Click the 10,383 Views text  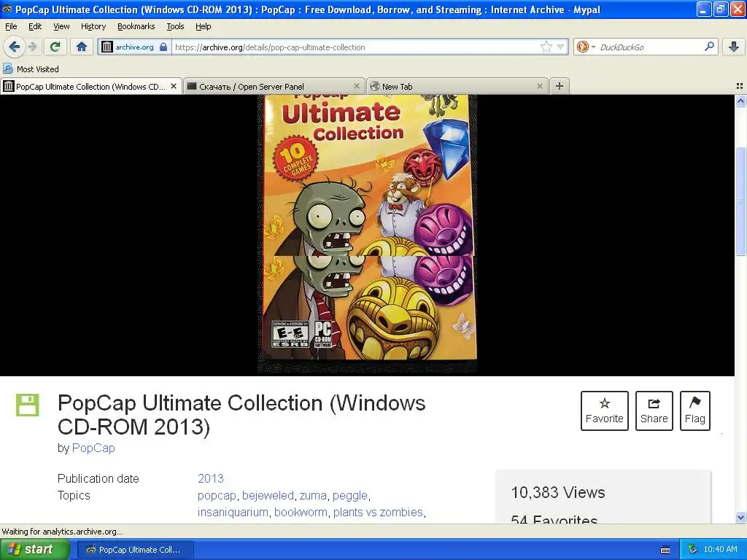[x=558, y=492]
